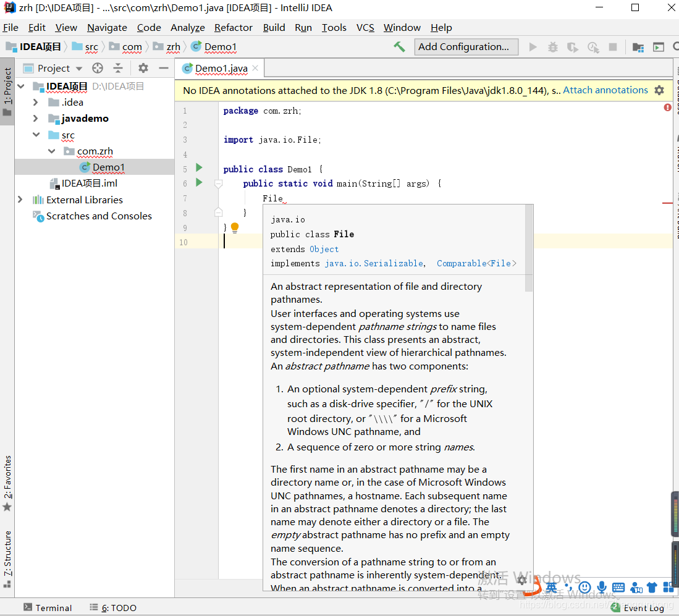Viewport: 679px width, 616px height.
Task: Open the Refactor menu
Action: point(233,27)
